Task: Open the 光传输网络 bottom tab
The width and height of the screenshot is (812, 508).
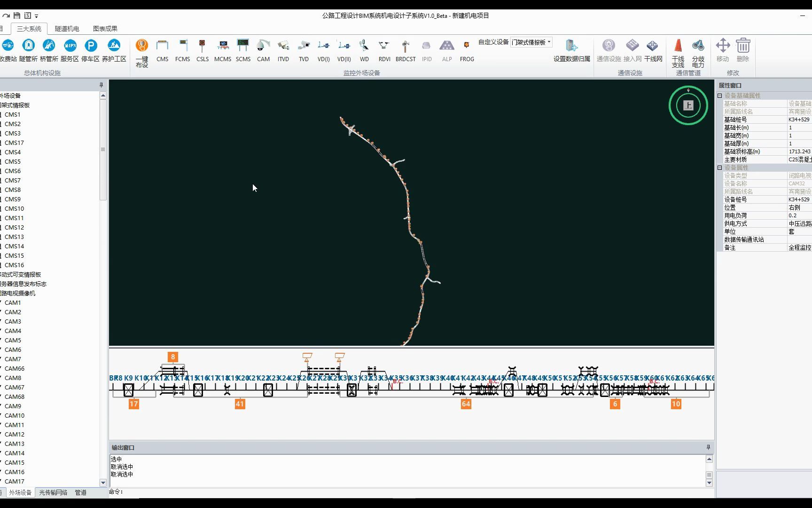Action: [52, 492]
